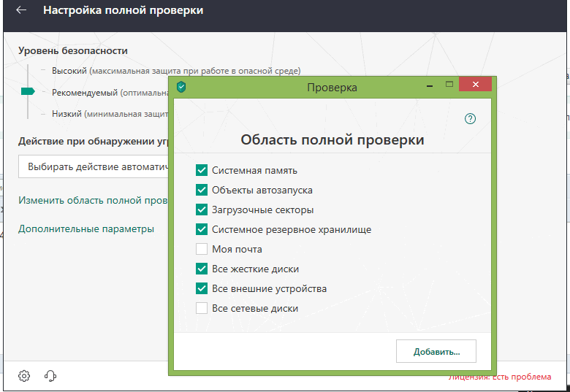Click the Добавить... button

tap(436, 351)
